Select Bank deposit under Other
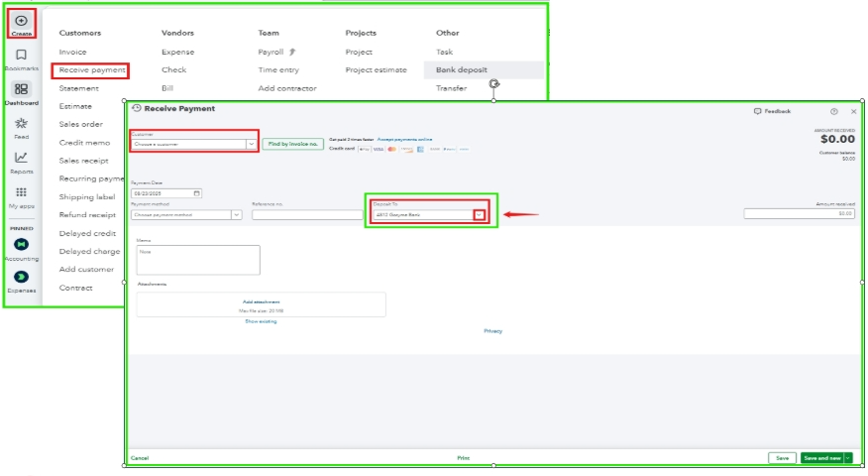The height and width of the screenshot is (476, 868). click(x=461, y=70)
